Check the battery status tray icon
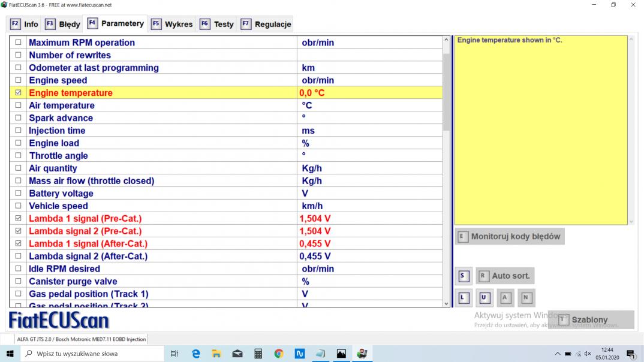644x362 pixels. coord(568,354)
